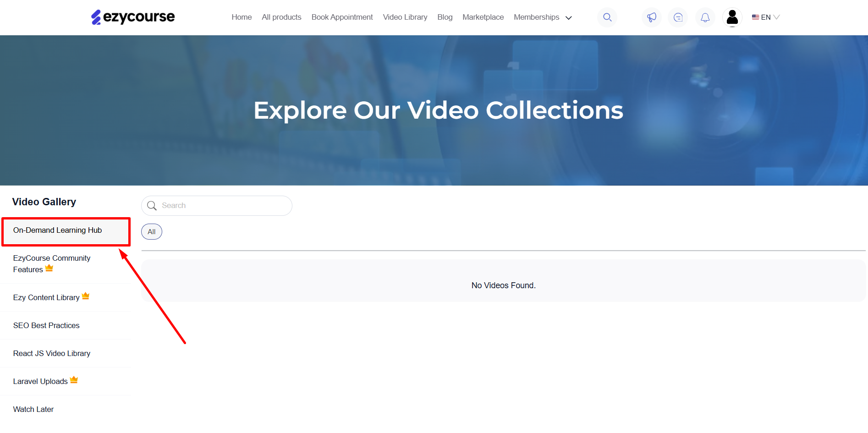868x433 pixels.
Task: Select Laravel Uploads gallery
Action: [66, 381]
